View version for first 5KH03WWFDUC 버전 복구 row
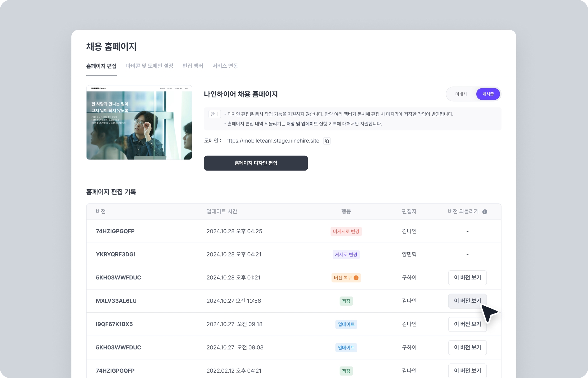This screenshot has height=378, width=588. [x=467, y=277]
